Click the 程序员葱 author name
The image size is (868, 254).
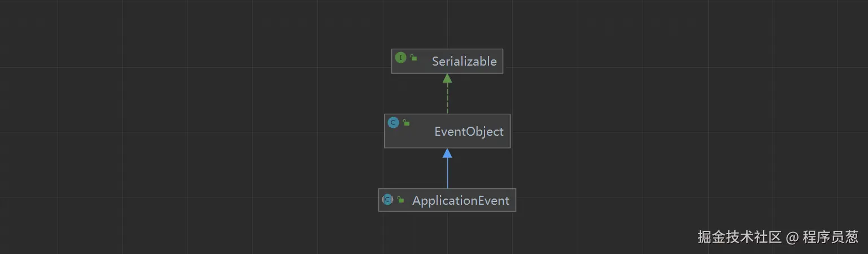pos(830,236)
